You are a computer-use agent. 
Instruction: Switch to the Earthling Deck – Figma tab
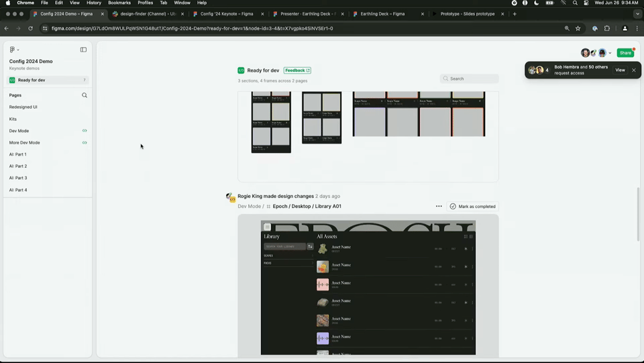point(382,14)
